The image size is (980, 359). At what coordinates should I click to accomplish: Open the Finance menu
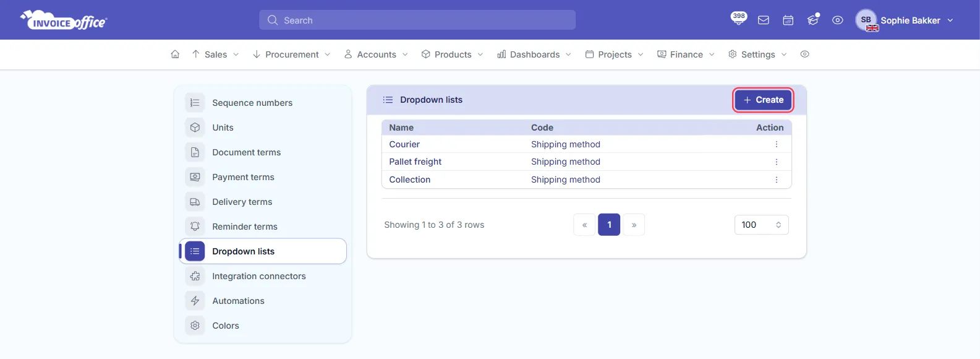point(686,54)
